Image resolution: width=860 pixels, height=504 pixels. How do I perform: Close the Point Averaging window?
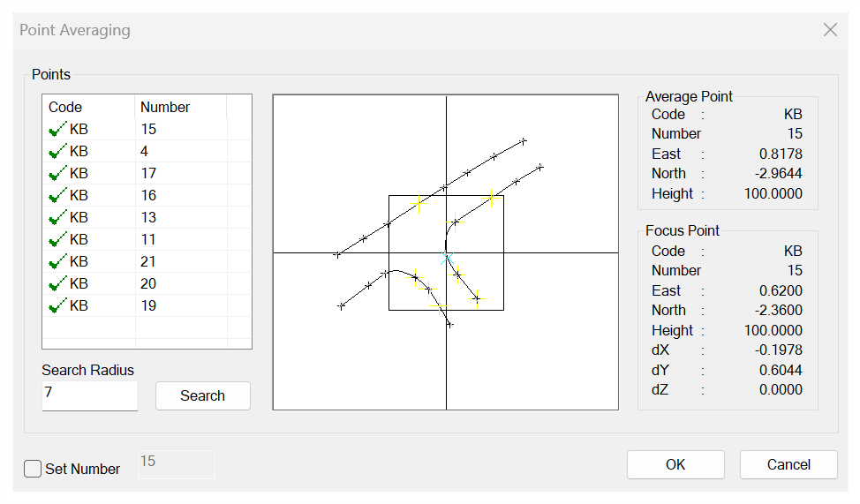point(830,30)
